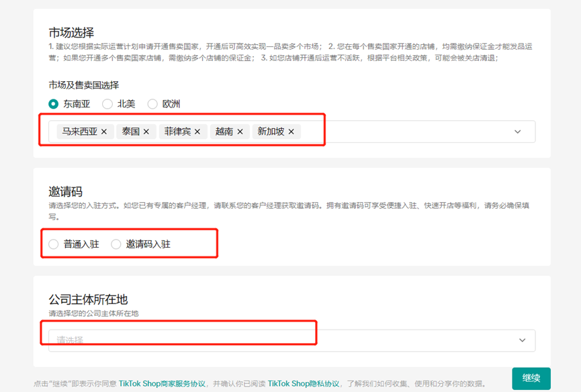Delete the 菲律宾 tag via X icon
Viewport: 581px width, 392px height.
197,132
